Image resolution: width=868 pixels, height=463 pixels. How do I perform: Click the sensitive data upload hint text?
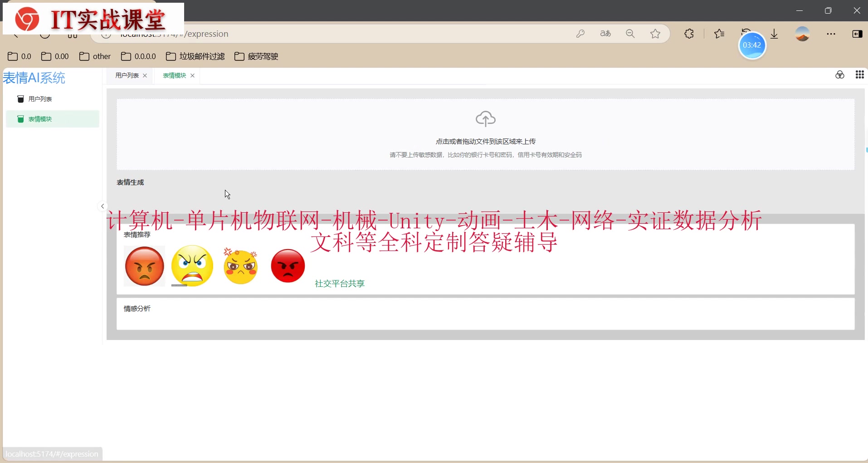point(486,155)
